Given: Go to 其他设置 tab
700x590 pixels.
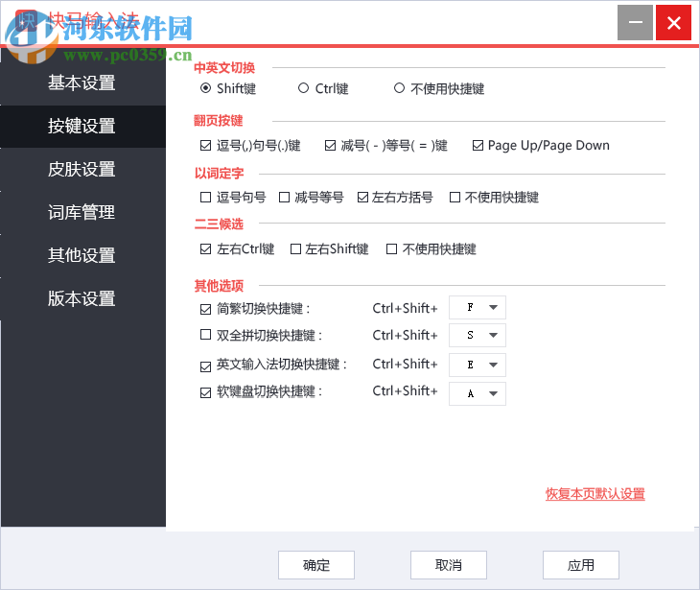Looking at the screenshot, I should click(x=83, y=255).
